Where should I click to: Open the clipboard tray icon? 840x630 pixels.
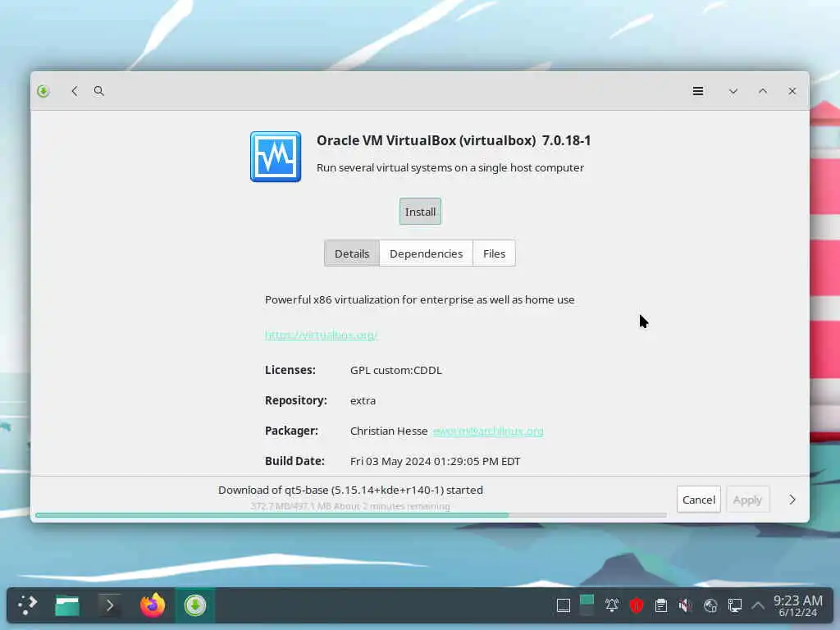point(661,606)
